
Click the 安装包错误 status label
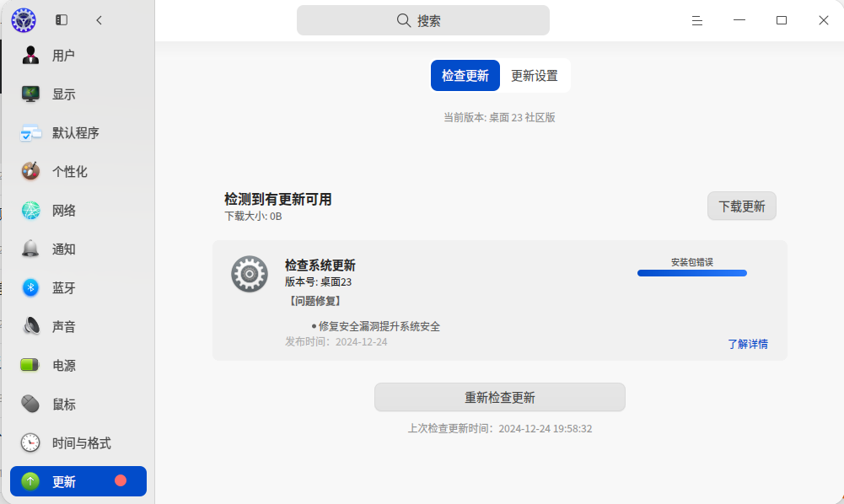[692, 262]
